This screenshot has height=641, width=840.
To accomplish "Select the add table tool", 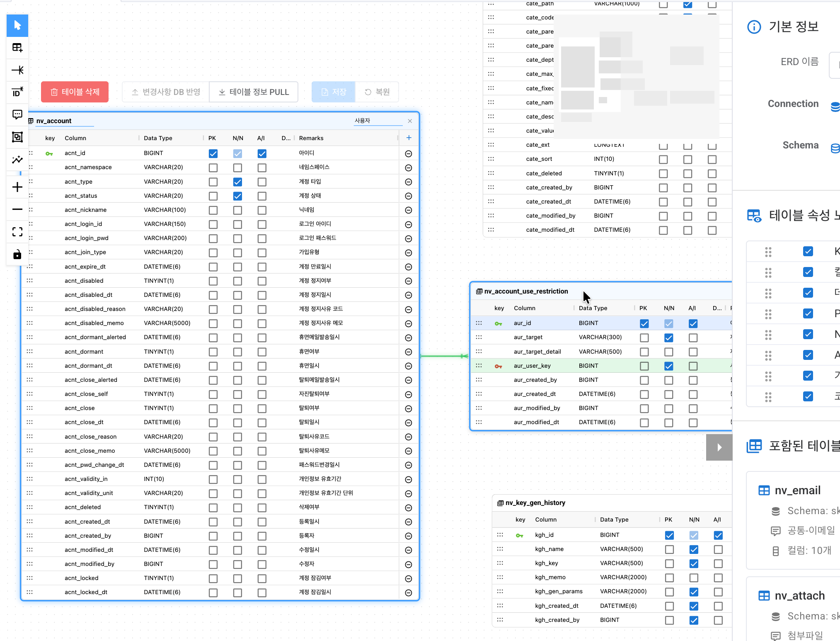I will (17, 48).
